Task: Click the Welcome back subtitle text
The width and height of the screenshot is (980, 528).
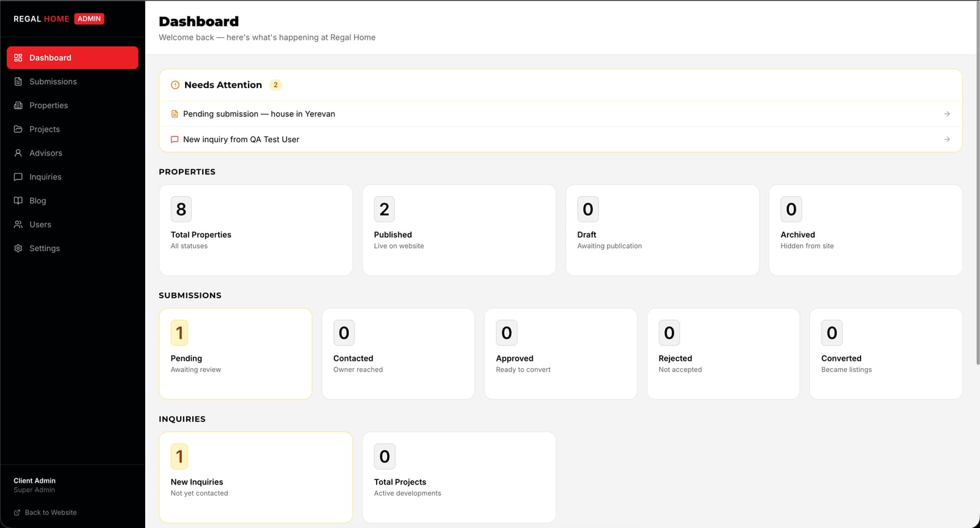Action: [267, 37]
